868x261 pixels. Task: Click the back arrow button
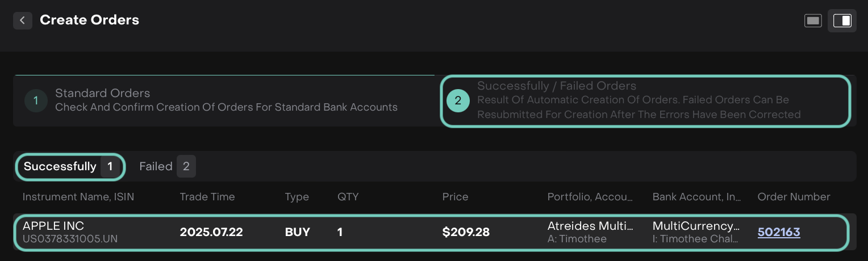point(22,20)
